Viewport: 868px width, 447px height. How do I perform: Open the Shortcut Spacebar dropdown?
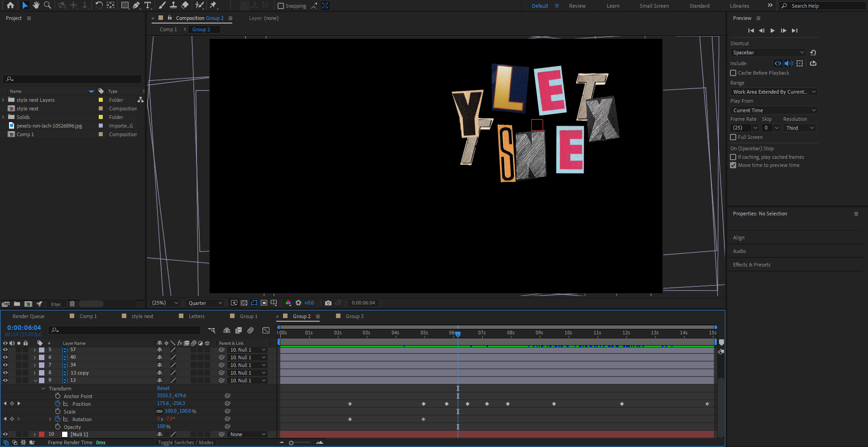(x=768, y=52)
